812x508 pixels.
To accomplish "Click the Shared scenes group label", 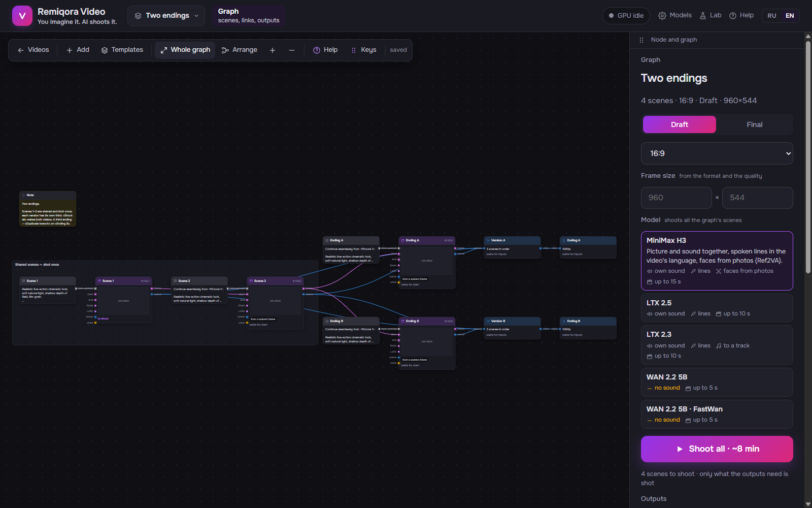I will [37, 265].
